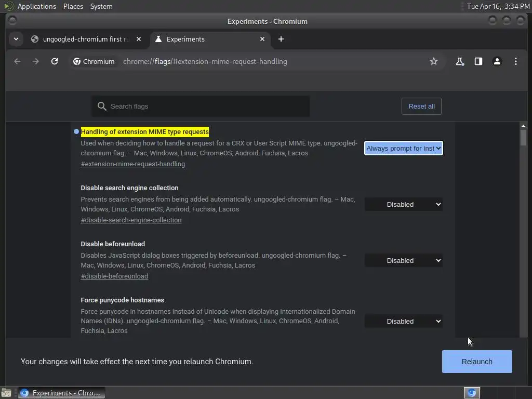
Task: Click the scrollbar up arrow
Action: pos(523,126)
